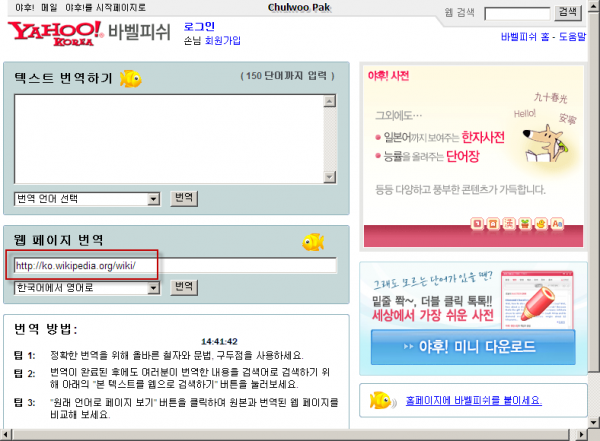600x441 pixels.
Task: Click the page scrollbar left arrow
Action: point(6,435)
